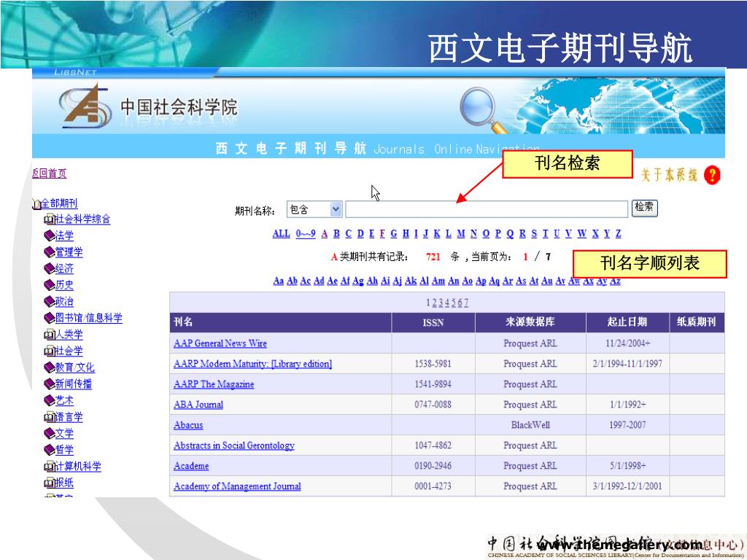Click the book icon beside 艺术
This screenshot has width=747, height=560.
49,400
